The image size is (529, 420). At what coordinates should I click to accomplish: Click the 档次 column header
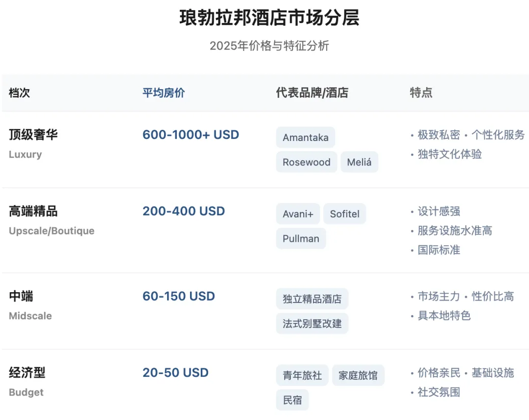click(20, 93)
